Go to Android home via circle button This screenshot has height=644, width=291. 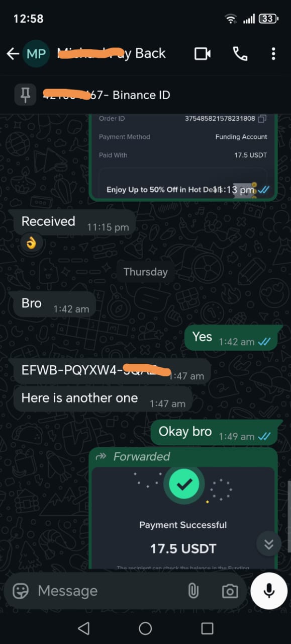click(145, 628)
